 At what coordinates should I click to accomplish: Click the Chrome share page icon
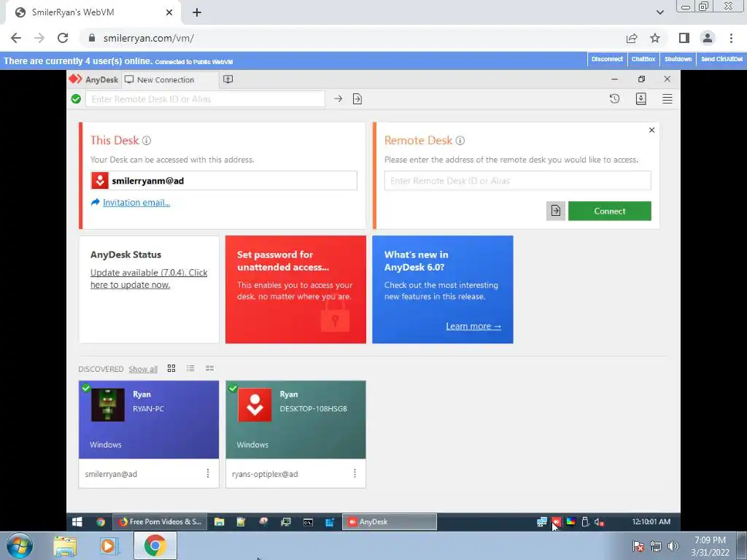(x=632, y=38)
